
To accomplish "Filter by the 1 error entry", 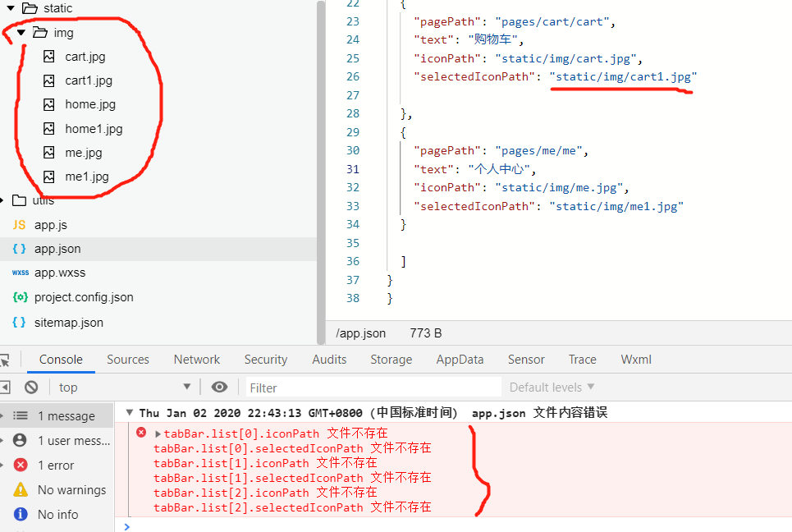I will 57,465.
